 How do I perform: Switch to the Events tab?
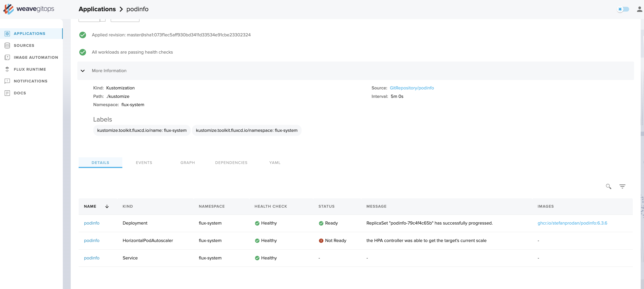[144, 162]
